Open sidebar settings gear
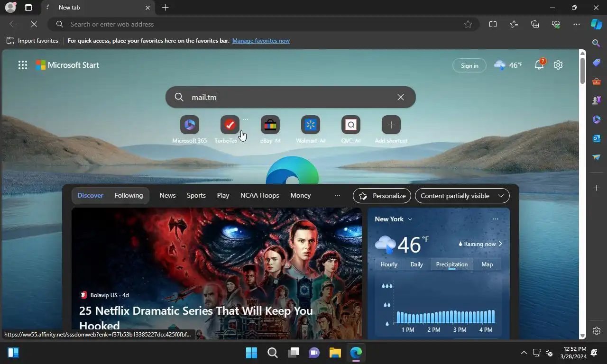The width and height of the screenshot is (607, 364). (597, 331)
